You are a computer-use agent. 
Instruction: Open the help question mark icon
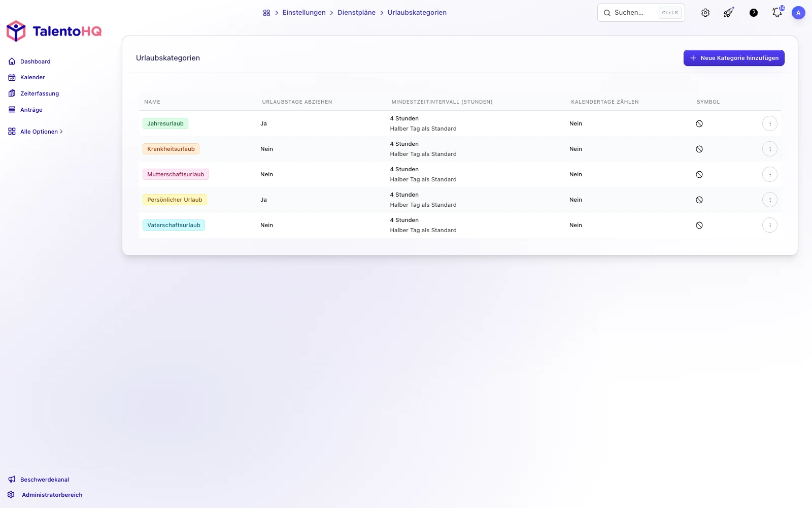click(754, 13)
